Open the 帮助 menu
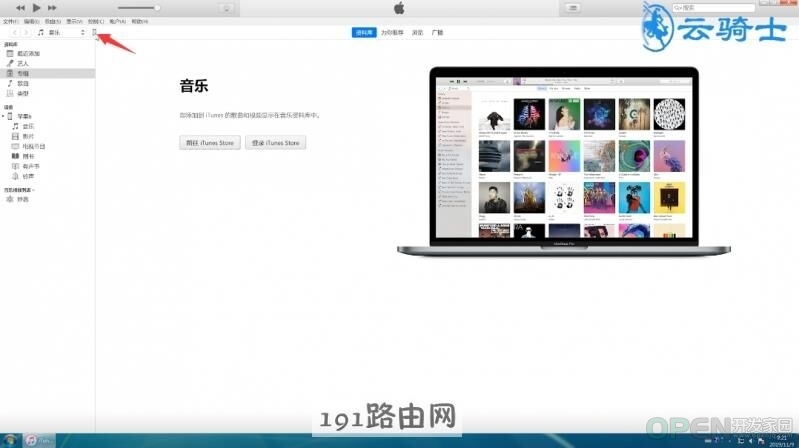Screen dimensions: 799x448 click(x=140, y=21)
